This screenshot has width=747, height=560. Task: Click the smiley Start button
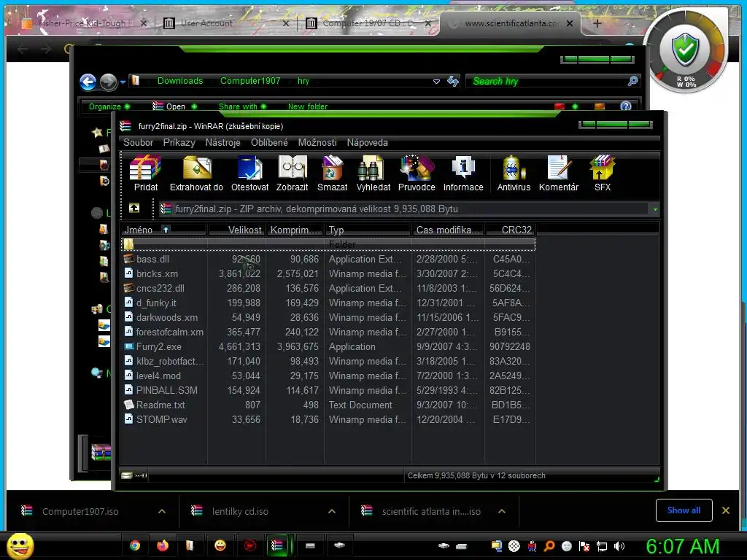[20, 546]
